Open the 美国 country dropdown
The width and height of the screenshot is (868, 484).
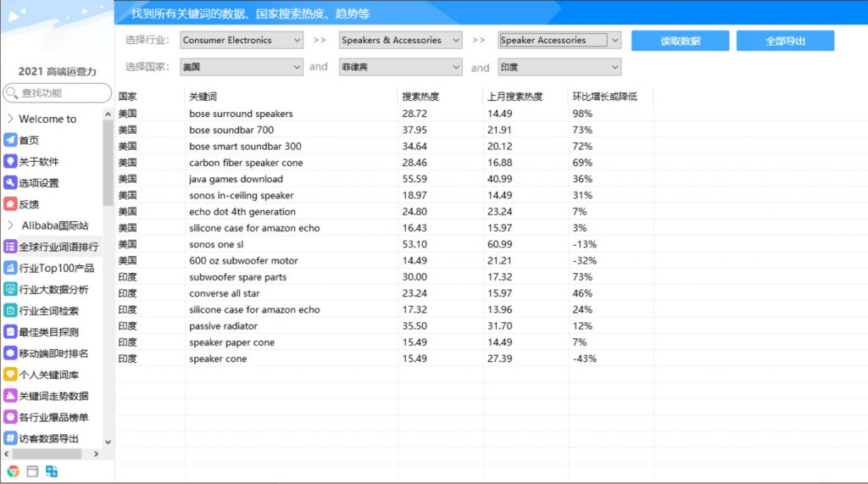click(x=242, y=67)
